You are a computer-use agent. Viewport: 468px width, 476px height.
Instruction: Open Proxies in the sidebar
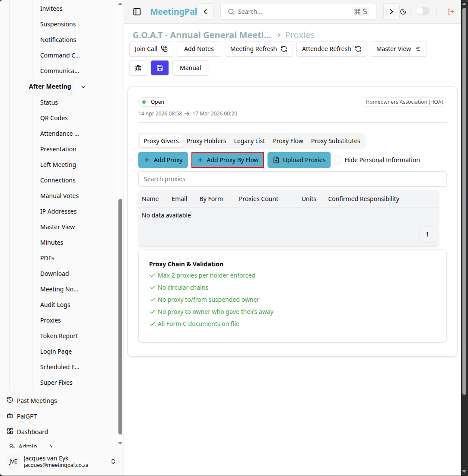coord(51,320)
